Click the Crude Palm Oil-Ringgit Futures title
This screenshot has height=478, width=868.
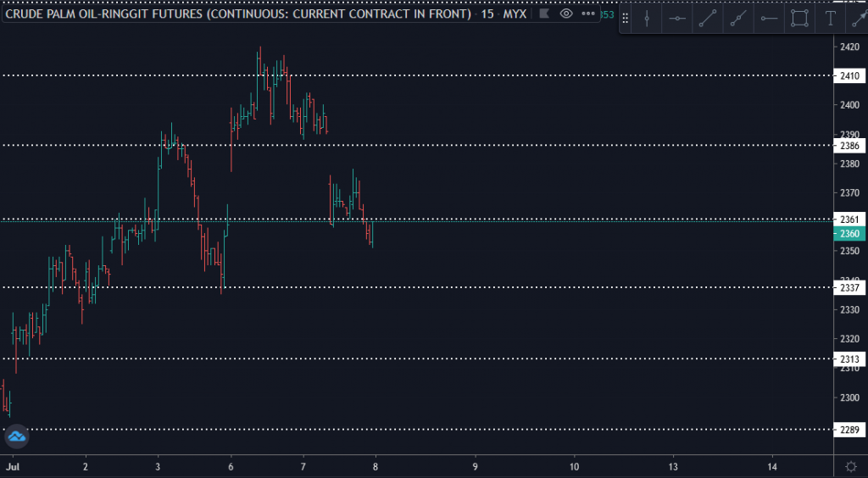(237, 14)
